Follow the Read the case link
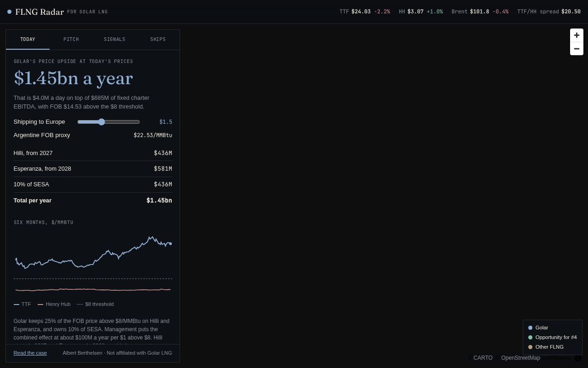The width and height of the screenshot is (588, 368). pos(30,353)
